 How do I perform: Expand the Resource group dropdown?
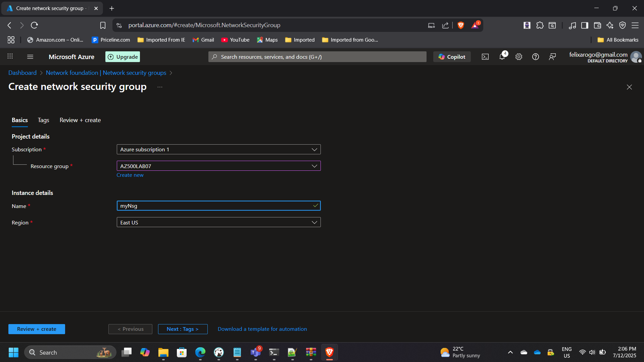tap(218, 166)
